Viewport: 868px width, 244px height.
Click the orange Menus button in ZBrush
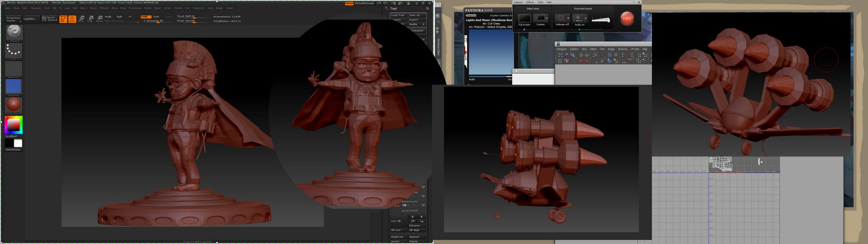349,3
